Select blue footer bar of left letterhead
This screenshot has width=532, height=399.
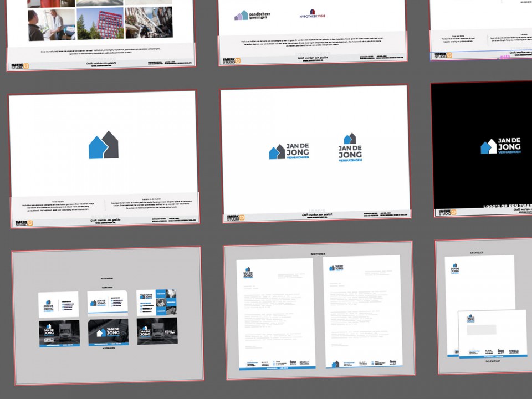[x=277, y=368]
